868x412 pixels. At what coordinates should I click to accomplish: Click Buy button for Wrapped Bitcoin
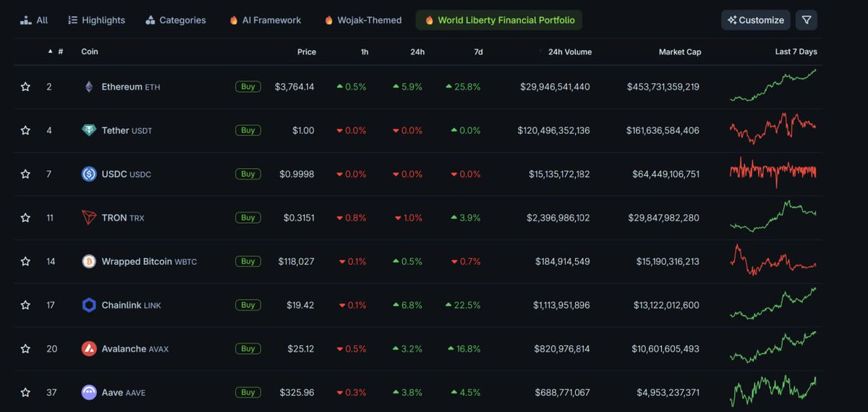point(248,261)
